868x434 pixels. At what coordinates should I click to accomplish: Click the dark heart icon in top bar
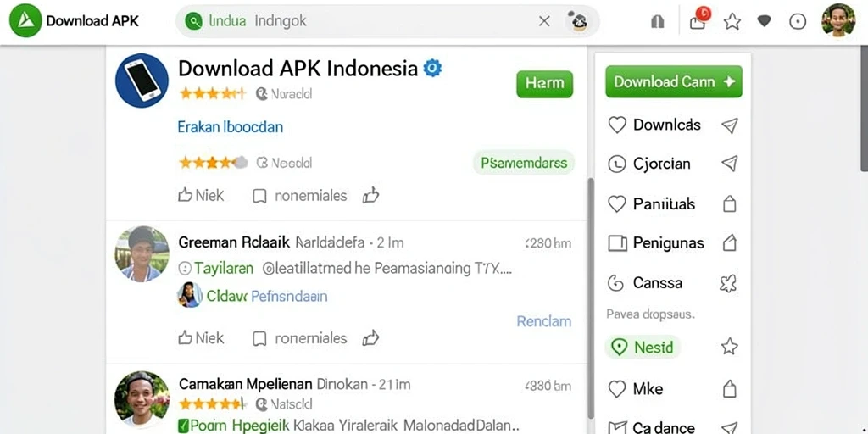(765, 21)
